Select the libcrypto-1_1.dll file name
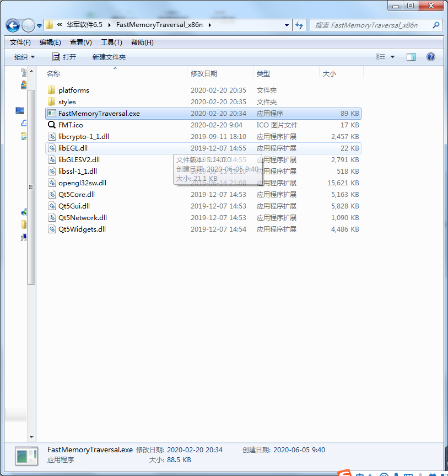The image size is (448, 476). [x=84, y=136]
